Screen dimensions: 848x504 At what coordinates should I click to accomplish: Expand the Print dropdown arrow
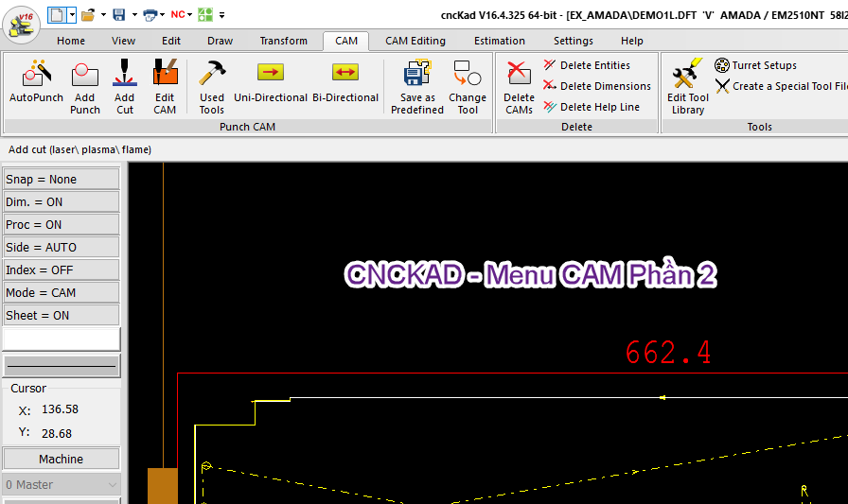point(162,14)
